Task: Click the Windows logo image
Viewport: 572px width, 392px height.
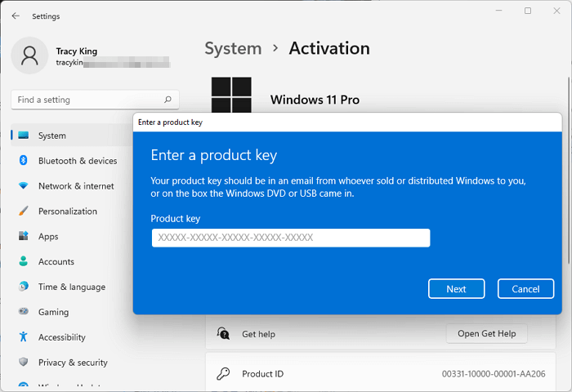Action: point(231,95)
